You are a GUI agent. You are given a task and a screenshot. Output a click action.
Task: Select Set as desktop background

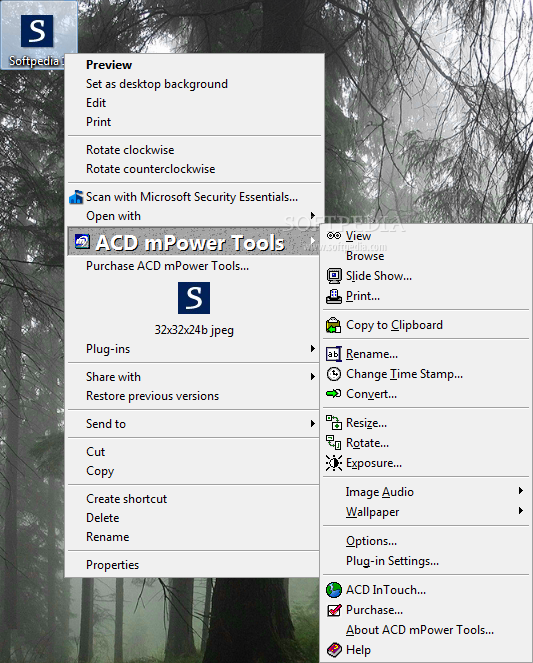157,84
